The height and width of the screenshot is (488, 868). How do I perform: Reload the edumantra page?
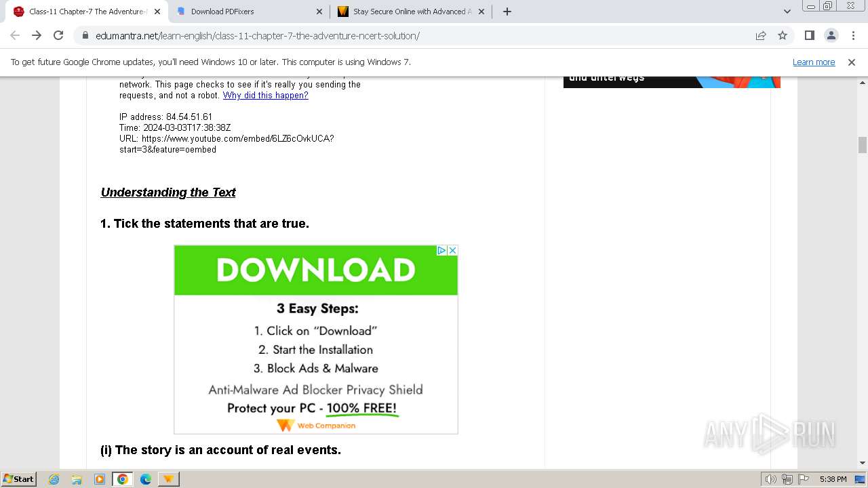coord(58,35)
